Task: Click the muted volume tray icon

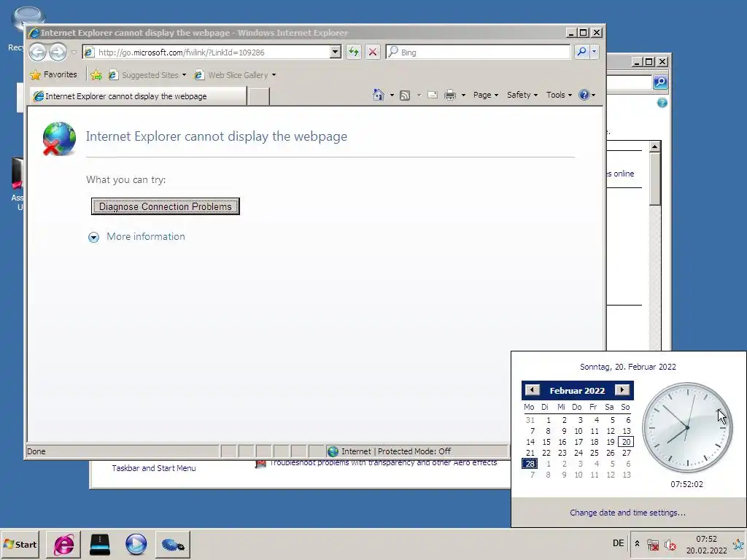Action: 670,545
